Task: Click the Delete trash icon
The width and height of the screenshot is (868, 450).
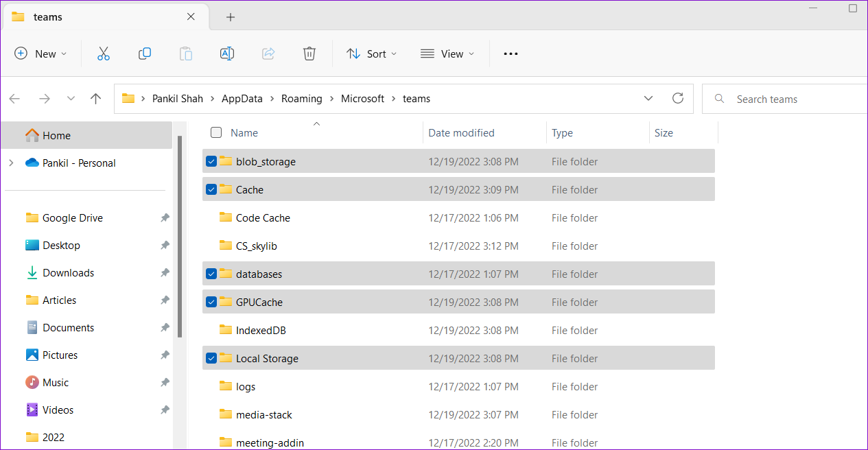Action: click(309, 54)
